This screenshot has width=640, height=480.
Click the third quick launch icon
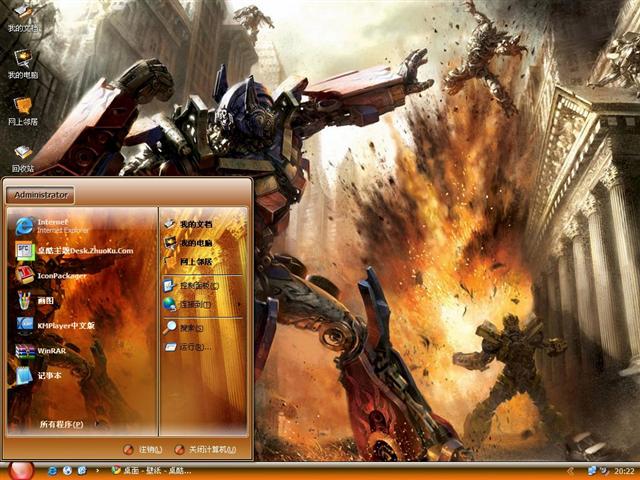[x=82, y=471]
